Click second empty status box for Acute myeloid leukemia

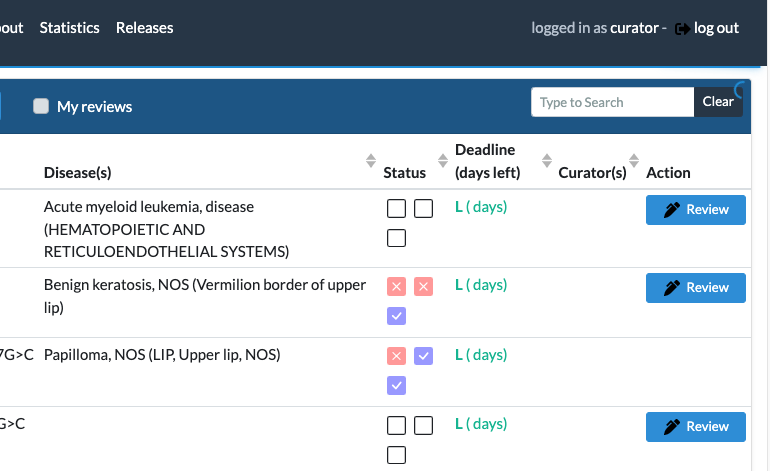pos(423,208)
